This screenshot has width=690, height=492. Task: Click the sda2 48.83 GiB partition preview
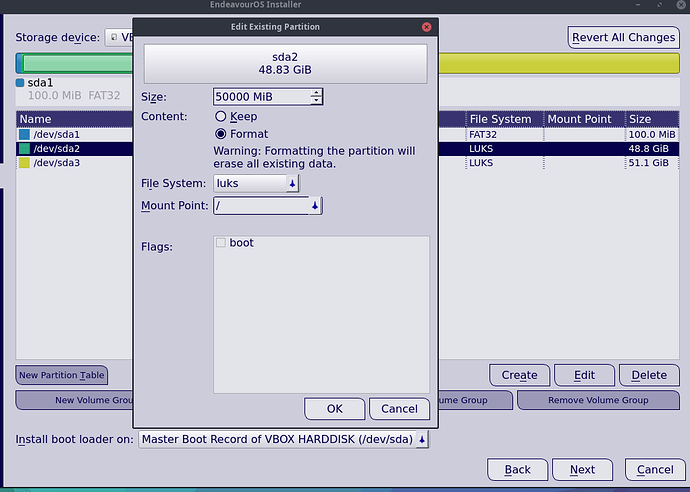click(285, 63)
